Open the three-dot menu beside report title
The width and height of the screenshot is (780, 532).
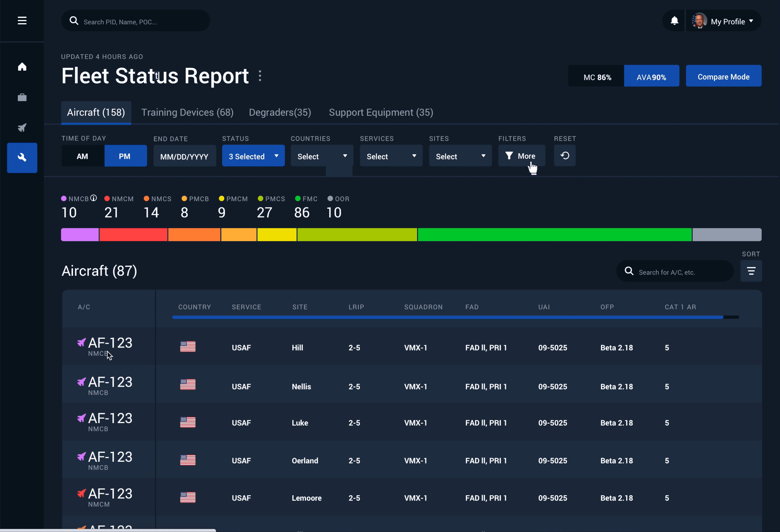260,76
